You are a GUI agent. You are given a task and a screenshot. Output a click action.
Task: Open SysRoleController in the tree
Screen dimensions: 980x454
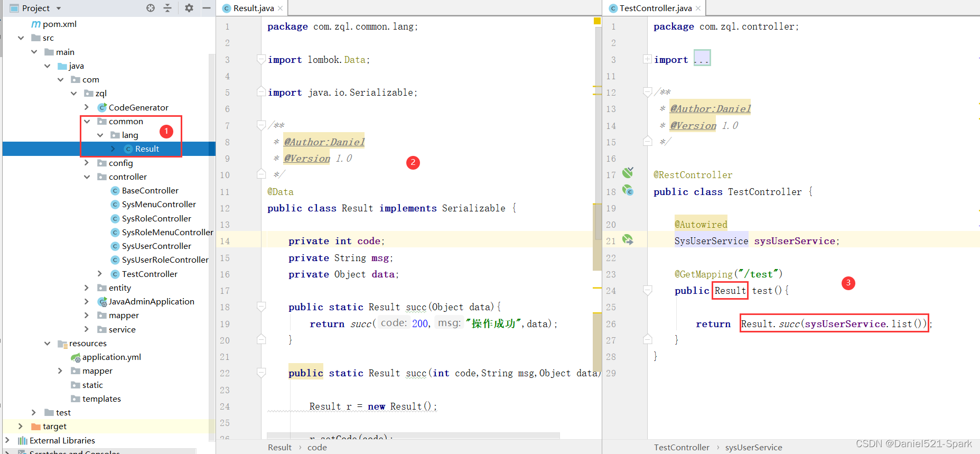point(156,218)
